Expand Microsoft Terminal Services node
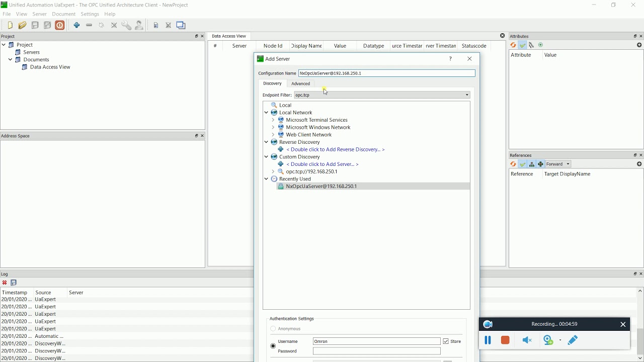The width and height of the screenshot is (644, 362). tap(273, 120)
